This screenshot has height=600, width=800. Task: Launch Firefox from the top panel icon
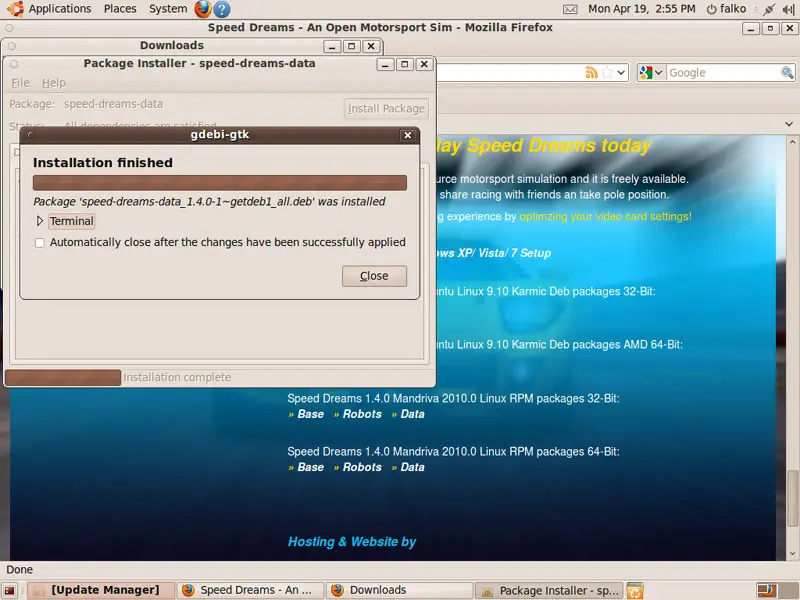pyautogui.click(x=203, y=9)
